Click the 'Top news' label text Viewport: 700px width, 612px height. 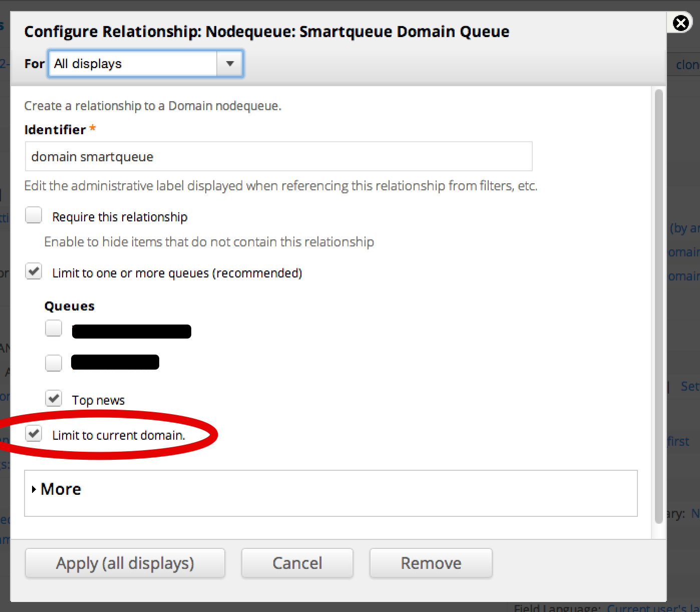(98, 400)
